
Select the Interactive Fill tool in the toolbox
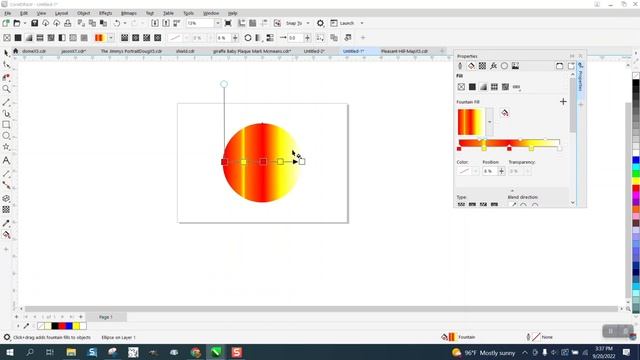coord(6,235)
